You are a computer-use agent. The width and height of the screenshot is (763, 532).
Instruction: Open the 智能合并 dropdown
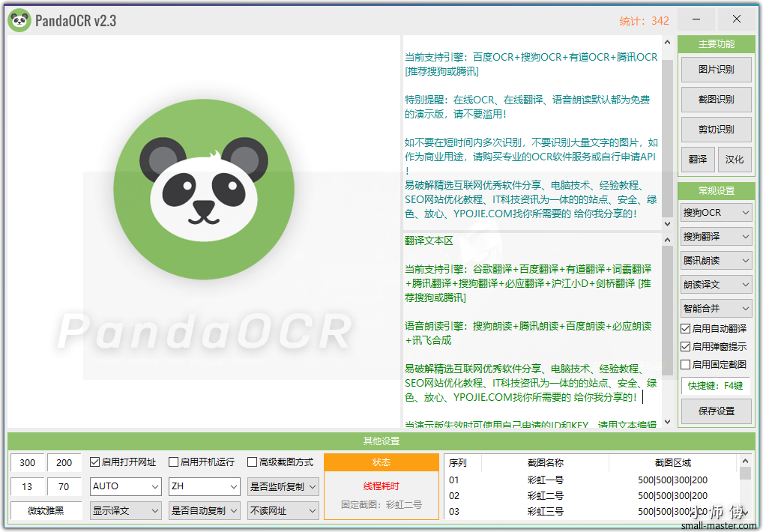[716, 308]
